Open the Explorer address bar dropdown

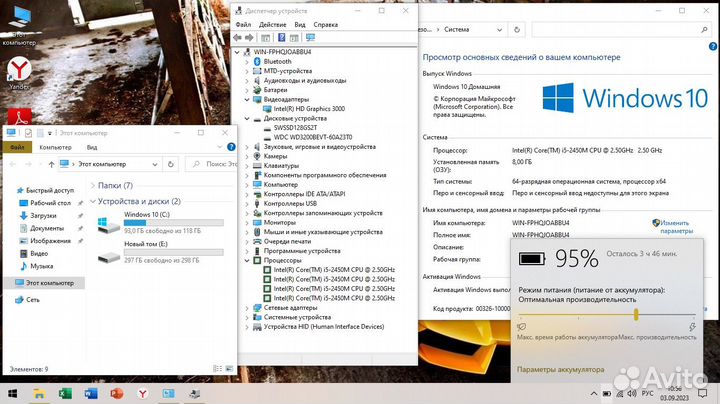click(x=155, y=164)
